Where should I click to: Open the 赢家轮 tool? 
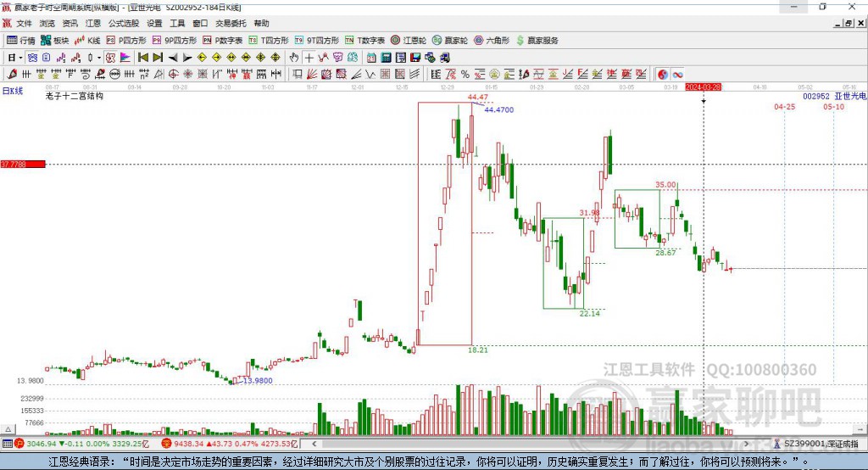pyautogui.click(x=450, y=41)
